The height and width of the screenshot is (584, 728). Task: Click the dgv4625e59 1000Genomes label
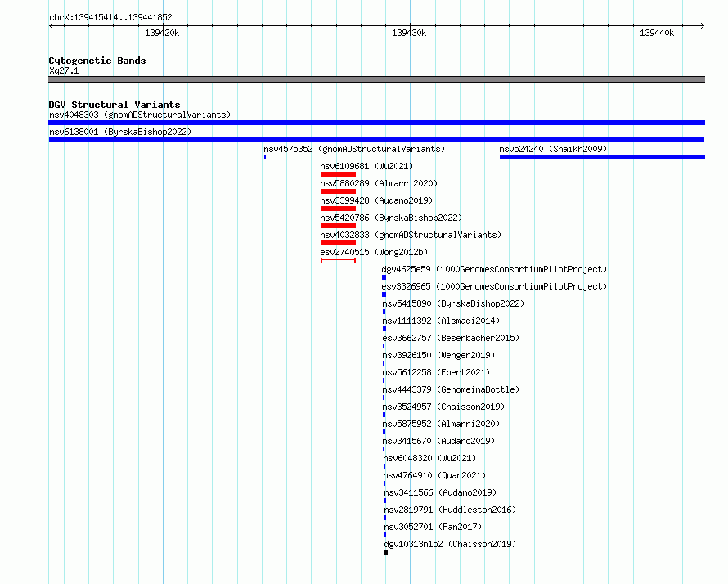[x=494, y=269]
